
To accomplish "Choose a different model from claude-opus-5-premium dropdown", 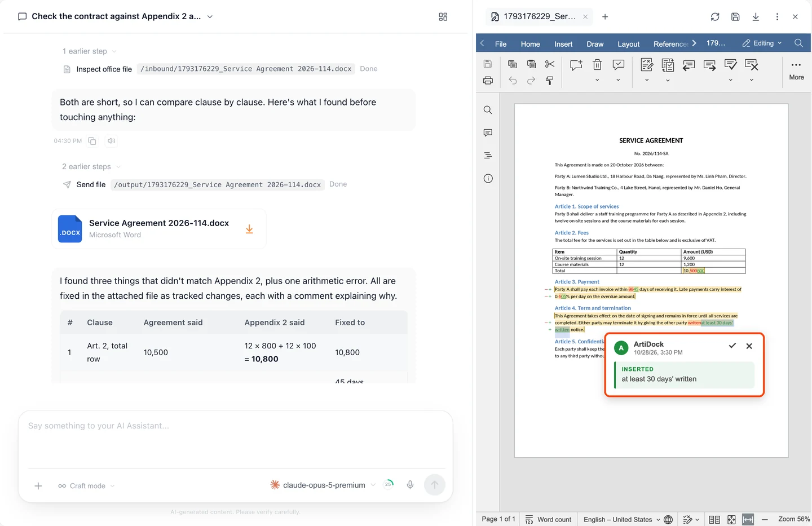I will pos(323,485).
